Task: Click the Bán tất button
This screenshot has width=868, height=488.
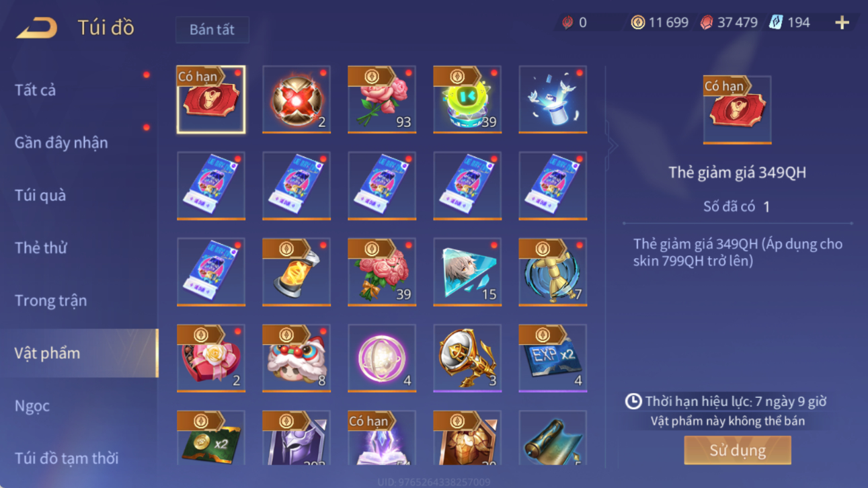Action: 212,30
